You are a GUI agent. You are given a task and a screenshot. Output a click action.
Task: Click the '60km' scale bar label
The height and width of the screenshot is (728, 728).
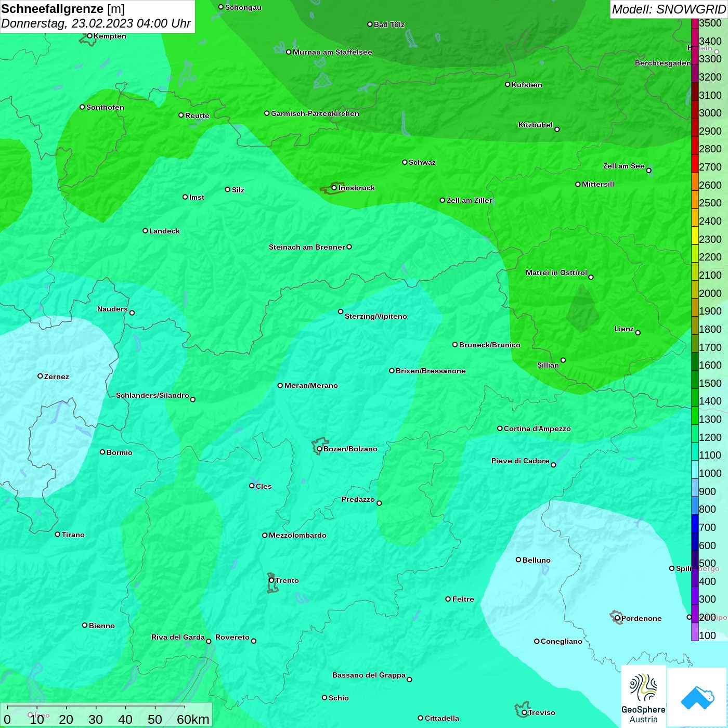[x=193, y=719]
